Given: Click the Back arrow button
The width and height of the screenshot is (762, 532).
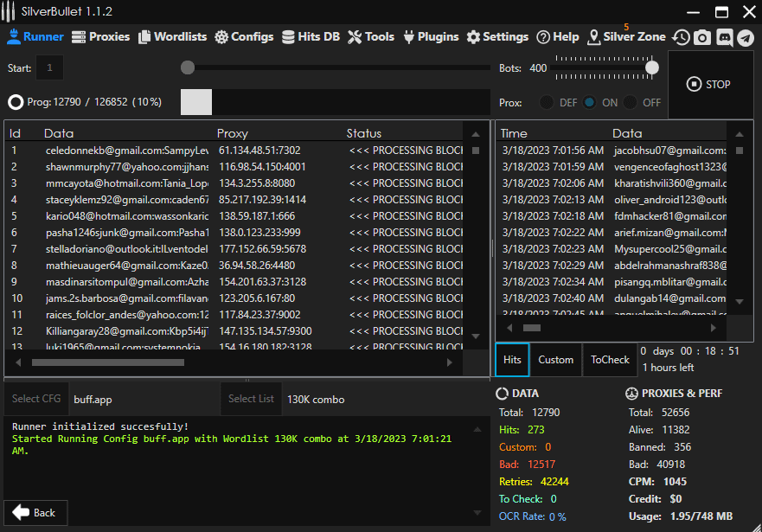Looking at the screenshot, I should click(35, 512).
